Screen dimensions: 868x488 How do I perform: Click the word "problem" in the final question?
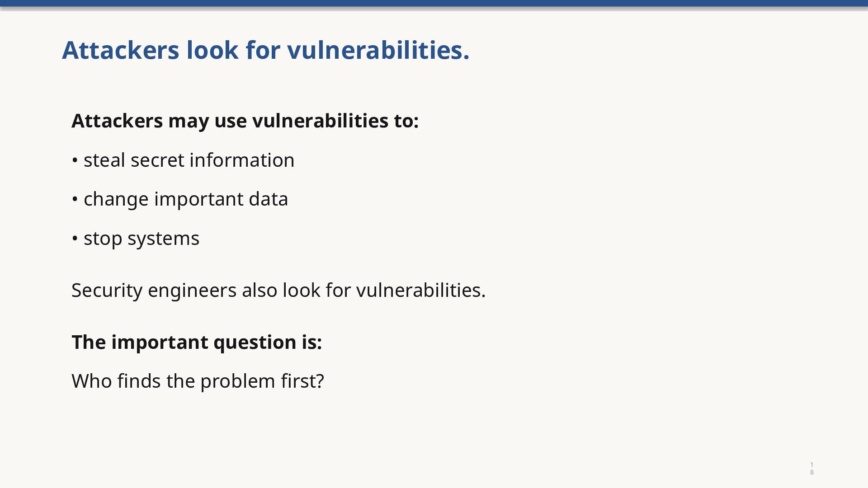tap(238, 382)
